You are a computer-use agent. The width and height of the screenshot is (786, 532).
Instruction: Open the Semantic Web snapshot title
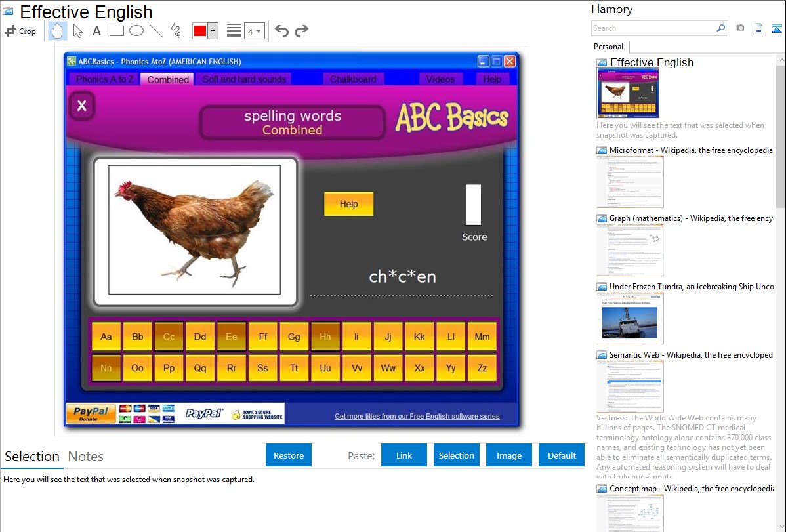tap(691, 354)
